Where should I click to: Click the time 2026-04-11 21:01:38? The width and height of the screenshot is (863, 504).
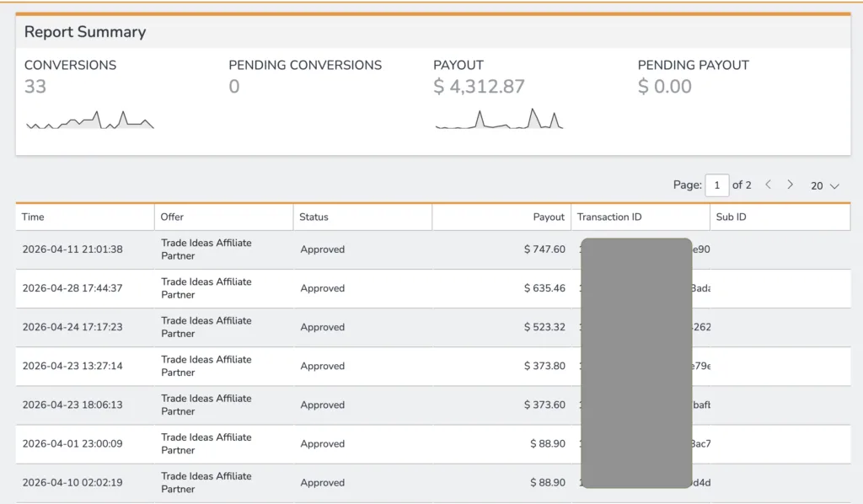(72, 249)
